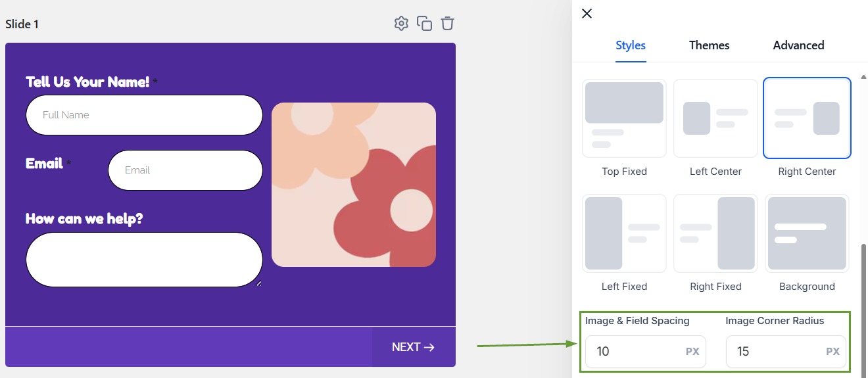Go to the Advanced tab
The image size is (868, 378).
[x=798, y=45]
